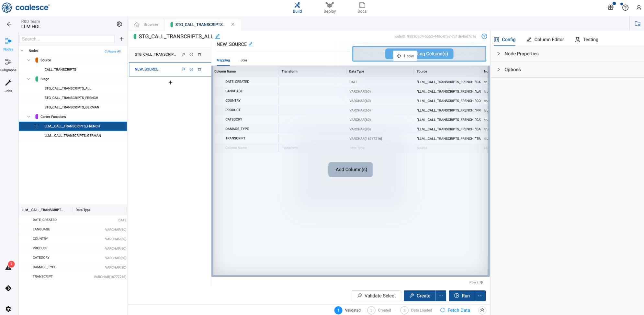This screenshot has height=315, width=644.
Task: Add a new node with plus button
Action: tap(121, 39)
